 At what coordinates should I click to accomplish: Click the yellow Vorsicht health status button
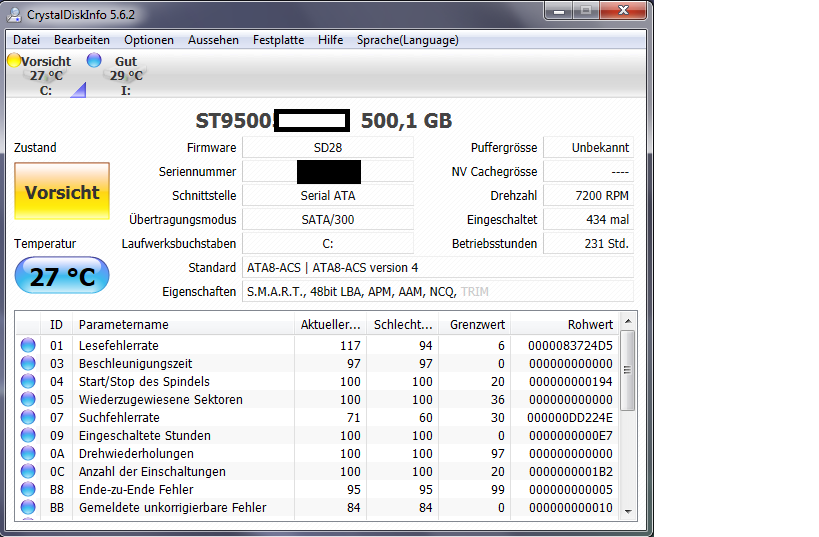click(x=62, y=191)
